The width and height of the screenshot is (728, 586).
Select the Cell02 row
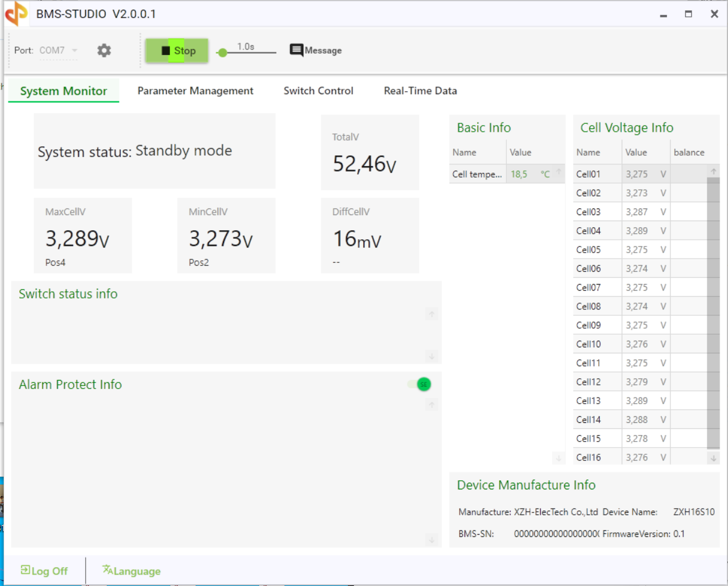click(x=640, y=193)
